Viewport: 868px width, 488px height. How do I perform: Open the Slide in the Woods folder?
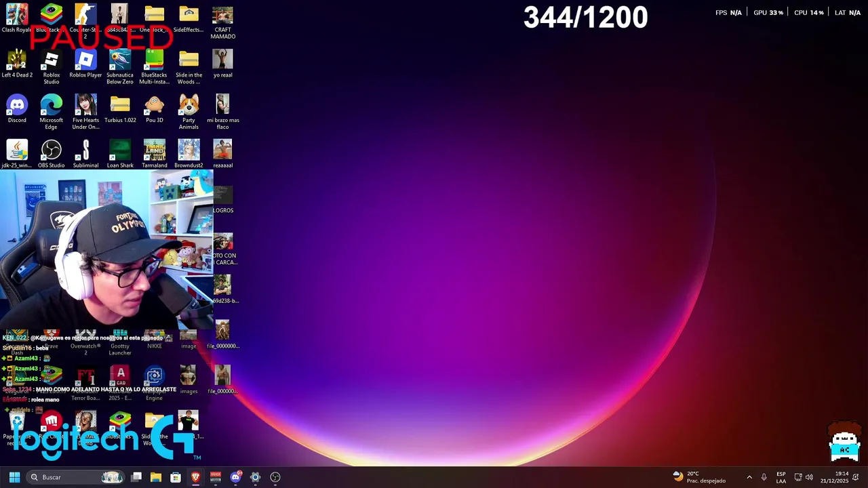pos(189,67)
